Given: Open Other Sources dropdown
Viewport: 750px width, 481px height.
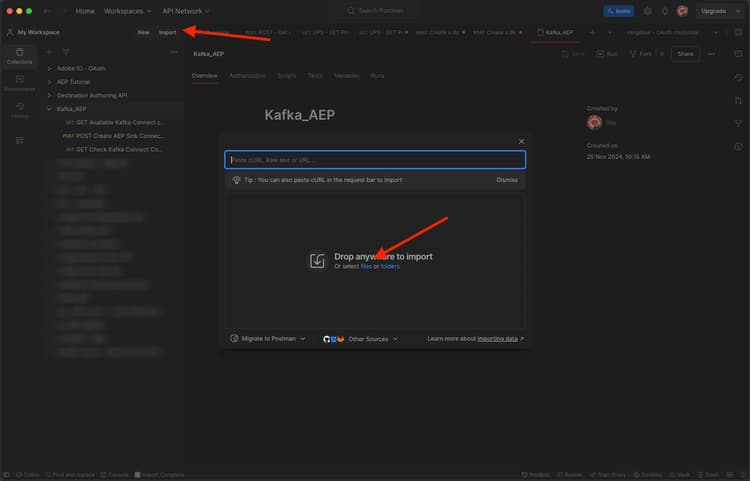Looking at the screenshot, I should 361,339.
